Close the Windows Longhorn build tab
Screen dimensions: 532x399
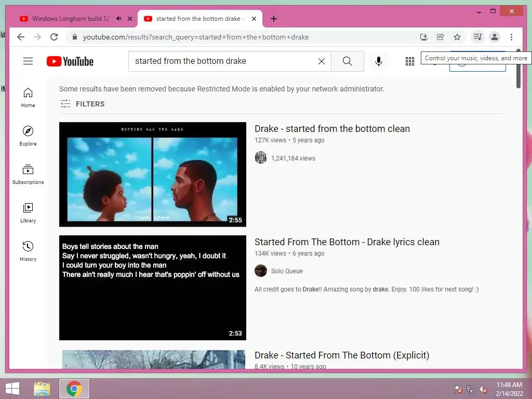click(x=129, y=19)
